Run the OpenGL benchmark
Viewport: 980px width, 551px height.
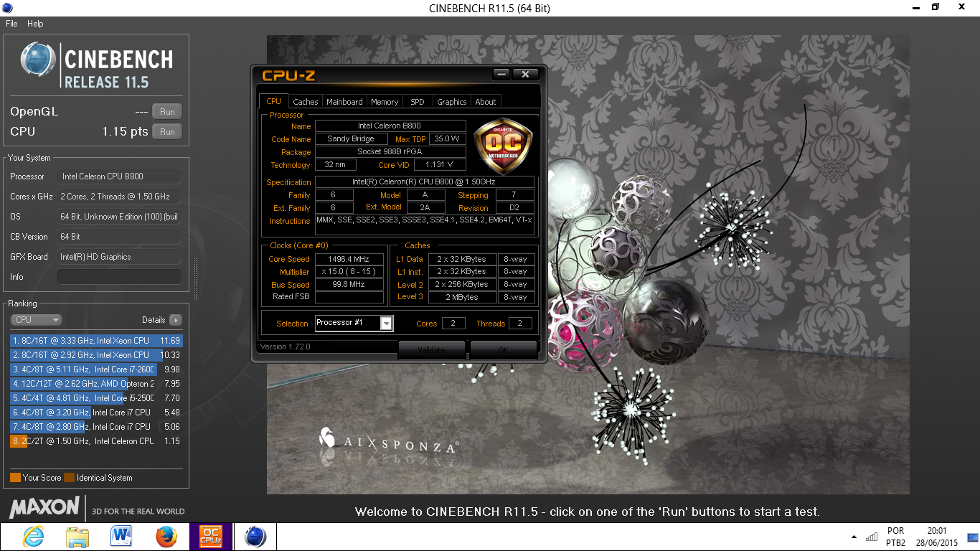[x=167, y=111]
